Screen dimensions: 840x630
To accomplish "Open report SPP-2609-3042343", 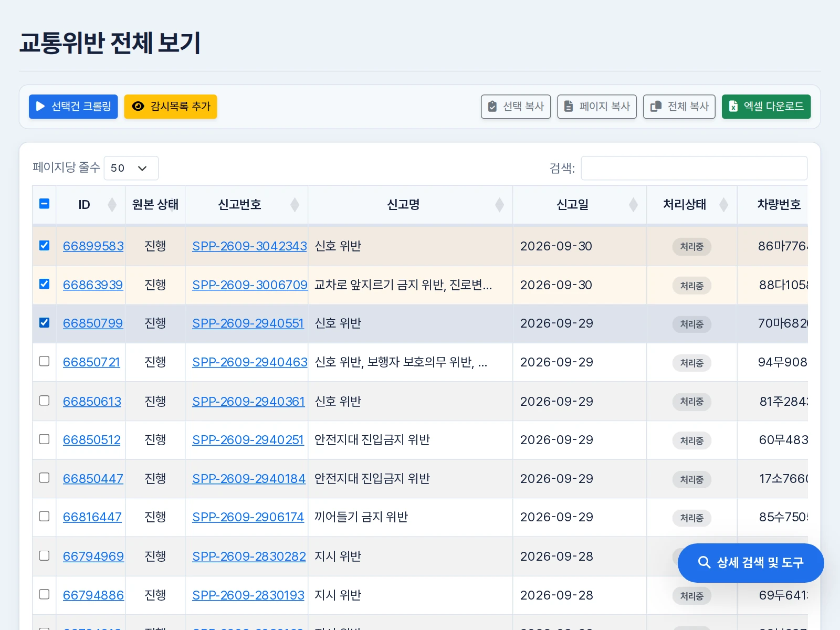I will [249, 246].
